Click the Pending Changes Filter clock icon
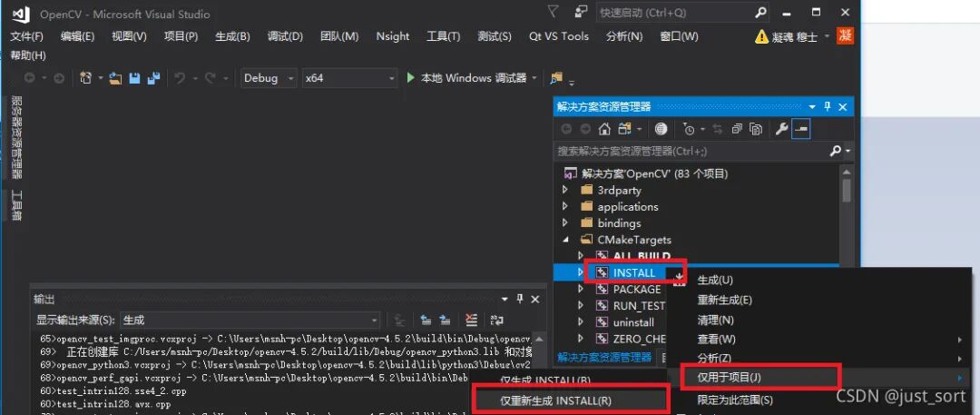Image resolution: width=980 pixels, height=415 pixels. pos(689,129)
